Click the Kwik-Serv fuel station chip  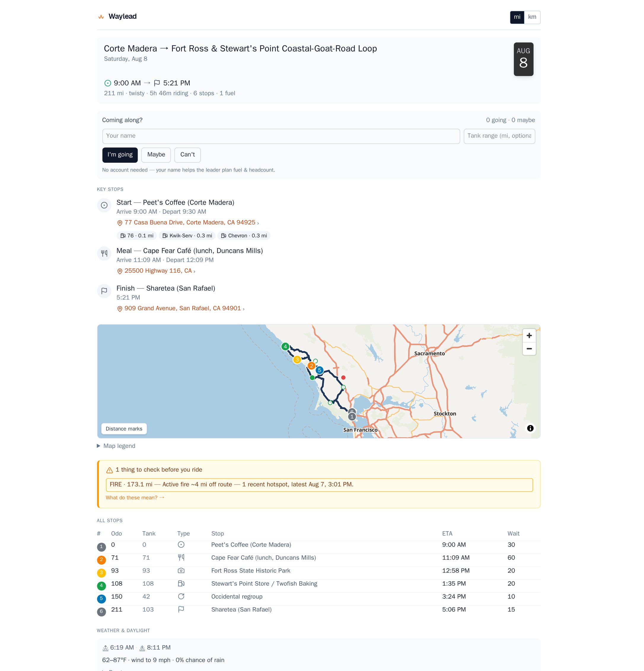(x=187, y=236)
